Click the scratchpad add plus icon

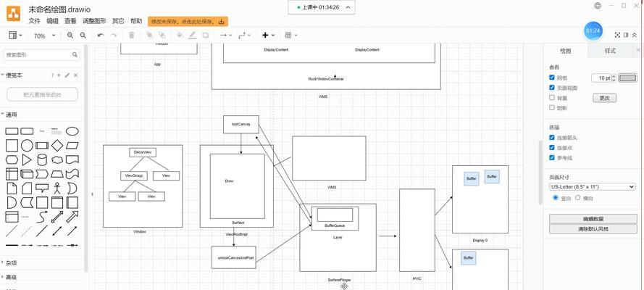pos(59,75)
